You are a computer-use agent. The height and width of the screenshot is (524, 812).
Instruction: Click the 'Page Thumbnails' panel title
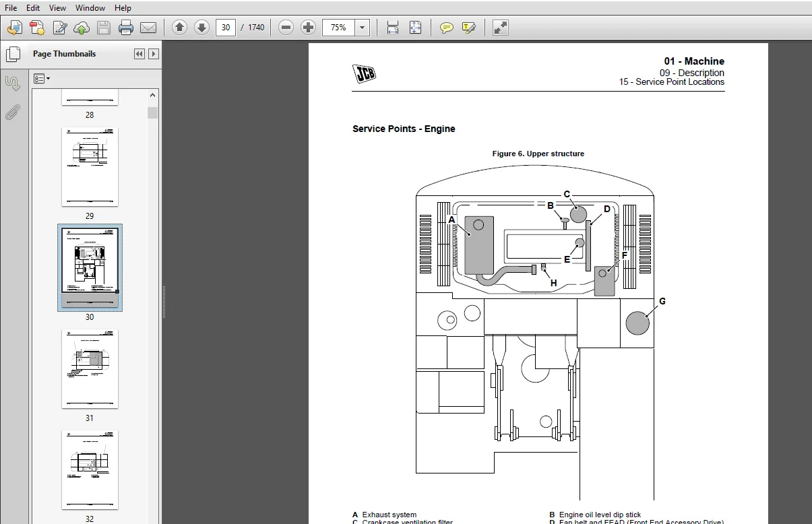click(65, 54)
